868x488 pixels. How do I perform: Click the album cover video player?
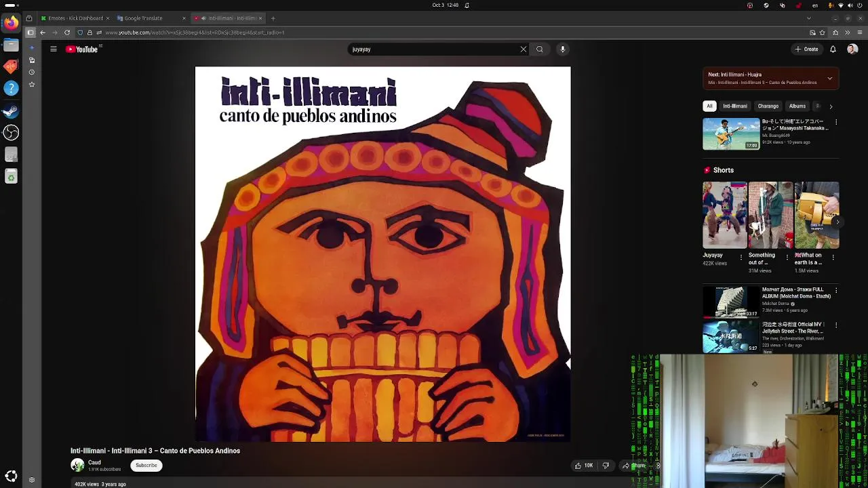382,254
